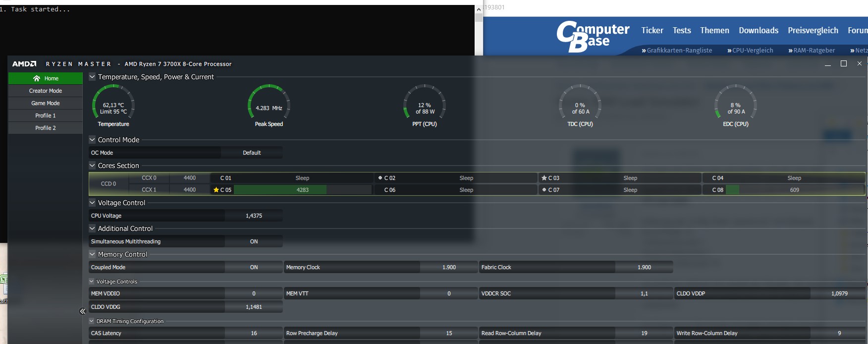Screen dimensions: 868x344
Task: Select the C 04 core sleep field
Action: 795,178
